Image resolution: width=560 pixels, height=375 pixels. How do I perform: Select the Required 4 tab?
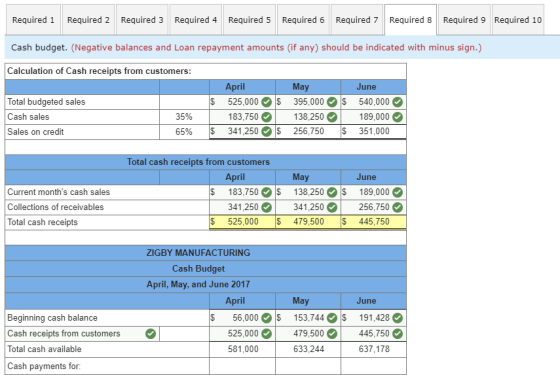tap(196, 20)
